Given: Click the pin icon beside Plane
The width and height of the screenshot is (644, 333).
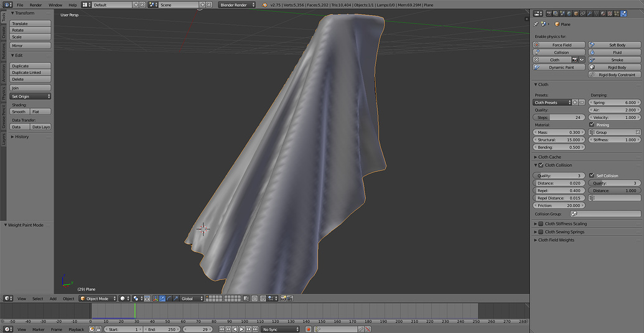Looking at the screenshot, I should click(536, 24).
